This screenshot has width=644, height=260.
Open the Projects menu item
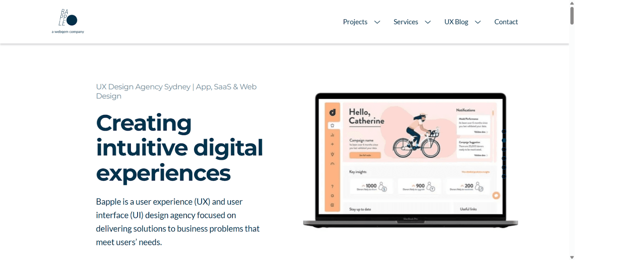click(355, 22)
